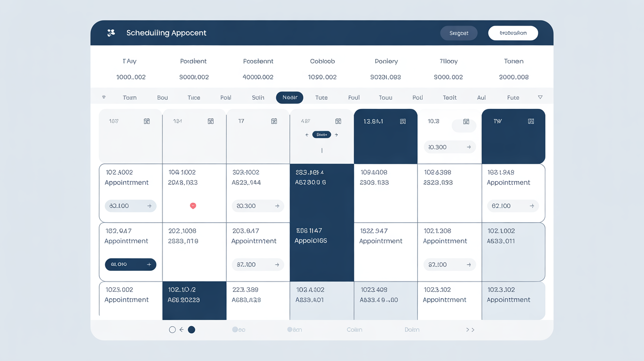Viewport: 644px width, 361px height.
Task: Click calendar icon in the TW card
Action: pos(531,121)
